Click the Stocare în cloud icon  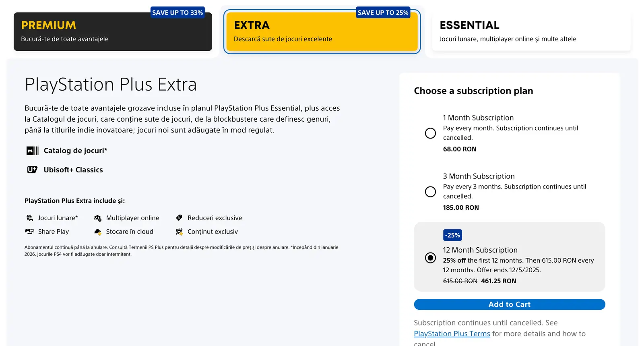[97, 232]
